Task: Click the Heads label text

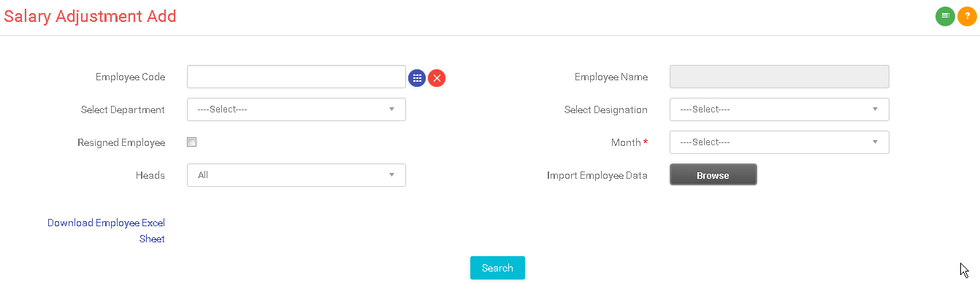Action: (150, 176)
